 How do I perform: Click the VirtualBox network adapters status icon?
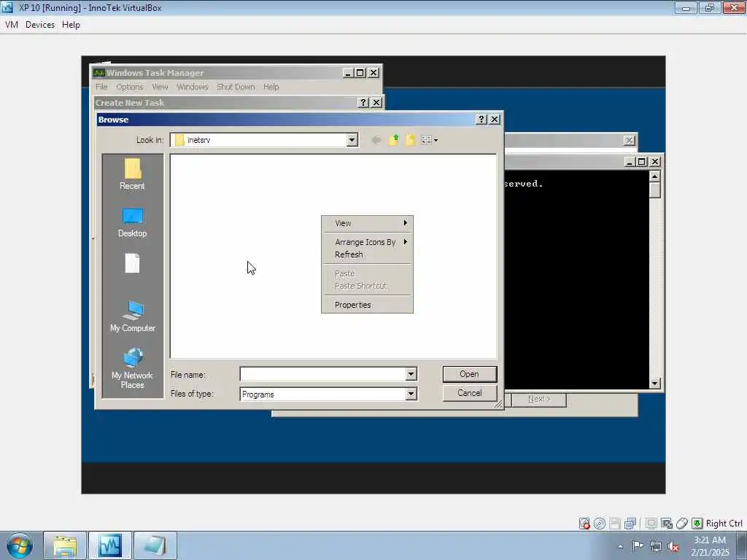(630, 524)
